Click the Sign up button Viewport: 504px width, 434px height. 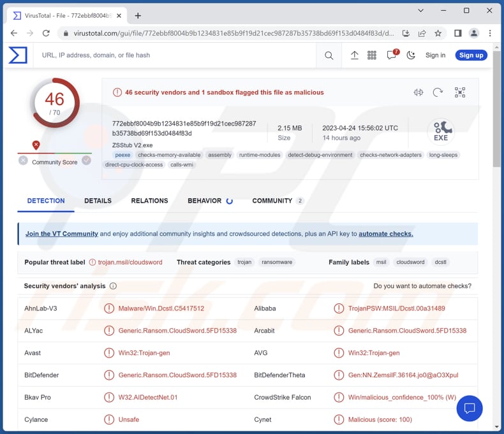coord(471,55)
